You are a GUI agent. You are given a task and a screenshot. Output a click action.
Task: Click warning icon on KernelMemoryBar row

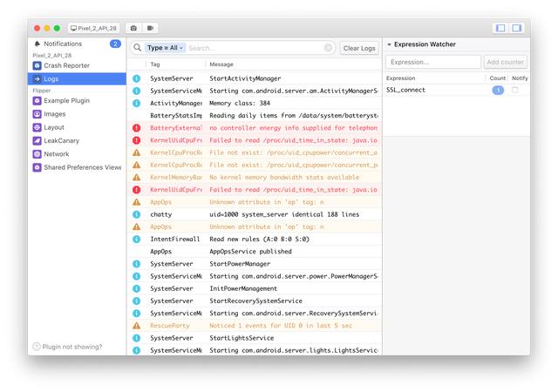pos(136,177)
